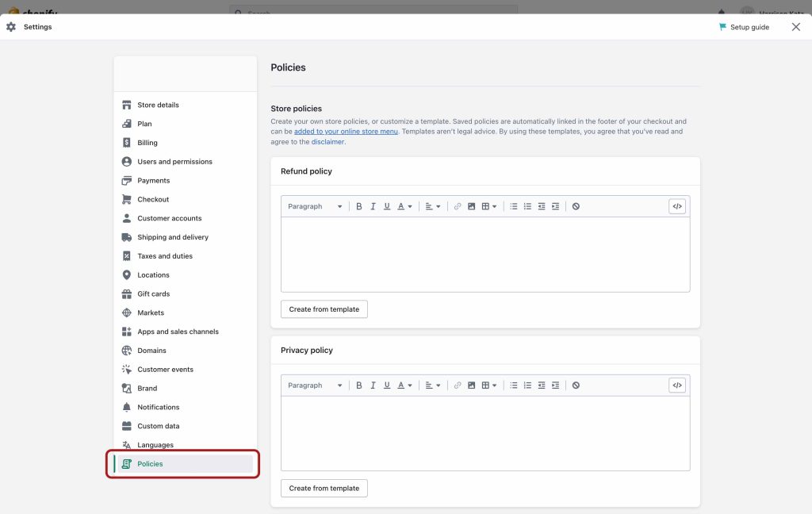The height and width of the screenshot is (514, 812).
Task: Open alignment menu in Refund policy editor
Action: [432, 206]
